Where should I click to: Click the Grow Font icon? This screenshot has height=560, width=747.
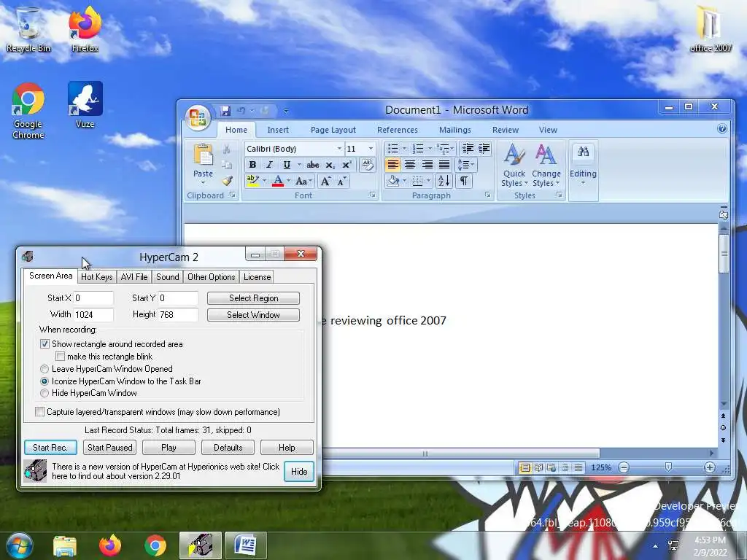[x=325, y=181]
